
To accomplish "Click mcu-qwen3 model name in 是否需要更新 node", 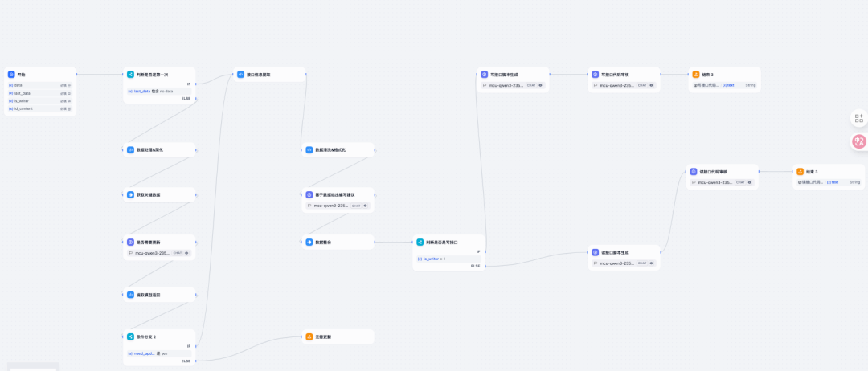I will click(x=152, y=253).
